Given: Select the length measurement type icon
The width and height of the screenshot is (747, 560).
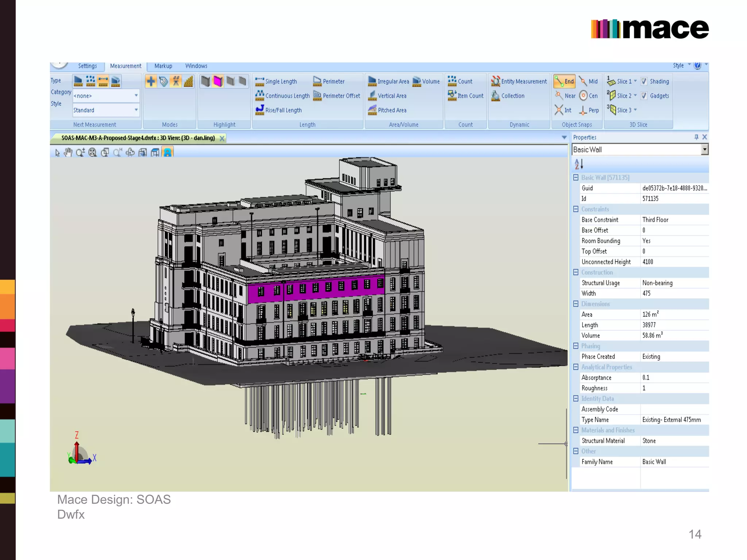Looking at the screenshot, I should [103, 81].
